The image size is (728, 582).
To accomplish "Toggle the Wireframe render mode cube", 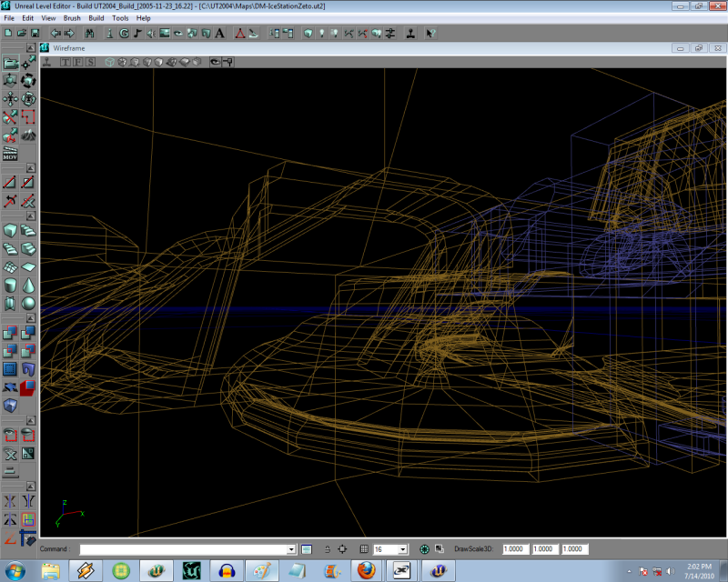I will (x=109, y=62).
